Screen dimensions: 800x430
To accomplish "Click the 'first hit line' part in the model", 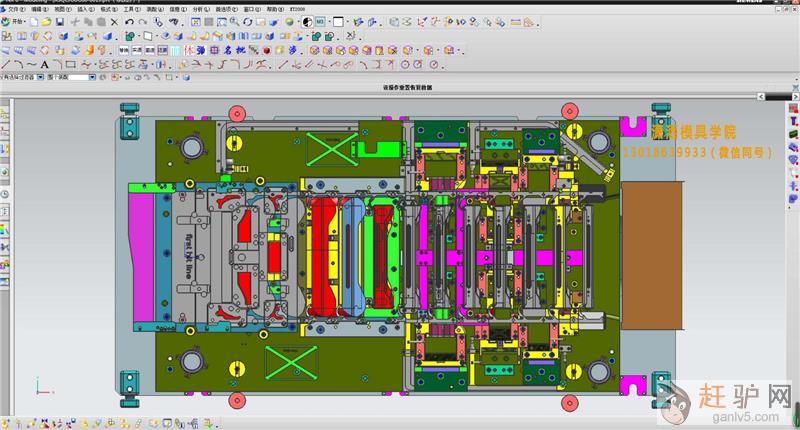I will (x=188, y=244).
